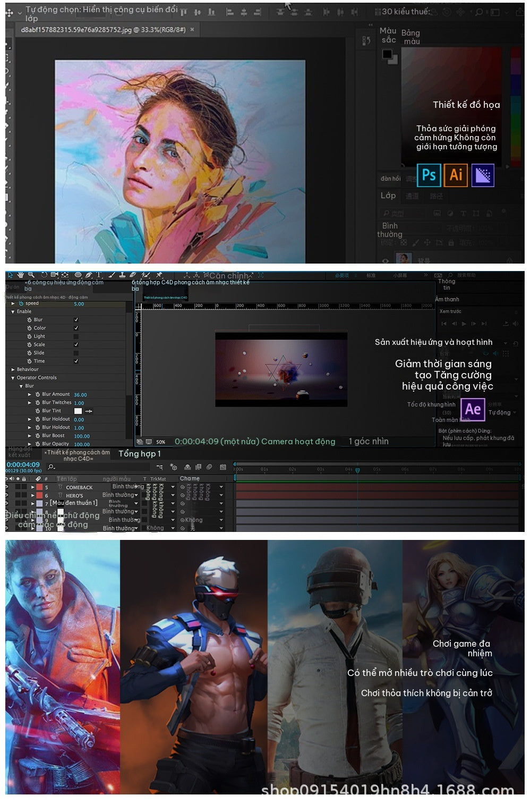Click the Photoshop Ps app icon

[x=429, y=175]
